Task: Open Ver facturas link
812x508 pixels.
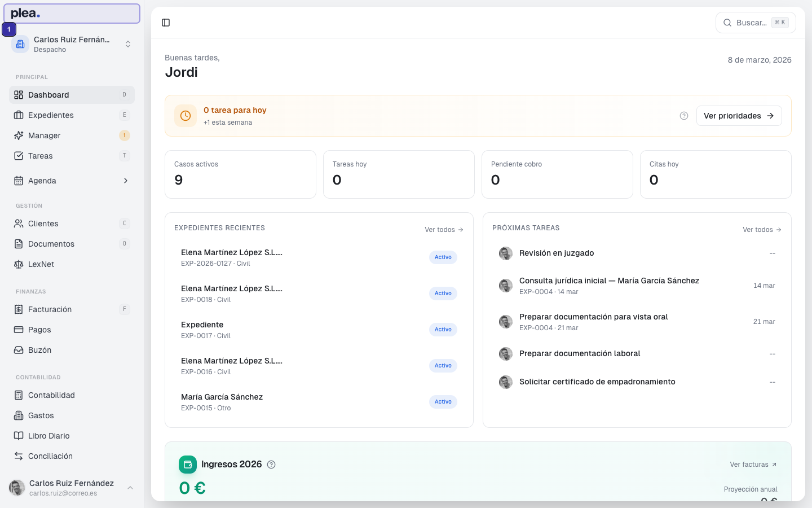Action: tap(753, 465)
